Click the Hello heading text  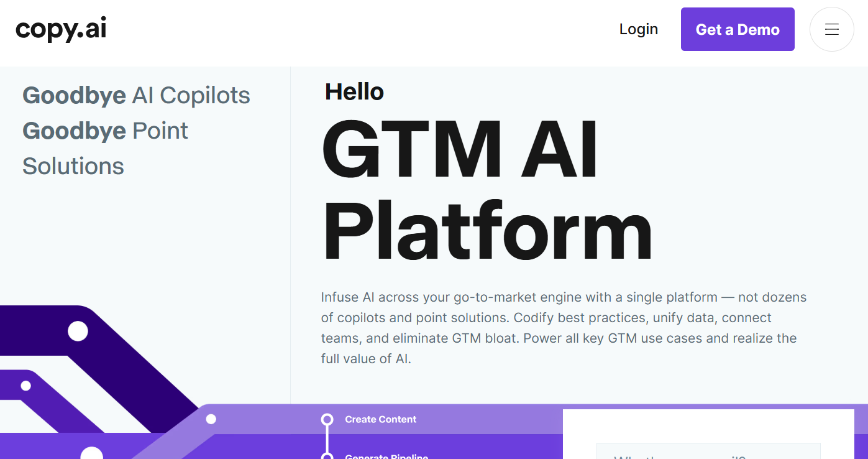point(354,92)
